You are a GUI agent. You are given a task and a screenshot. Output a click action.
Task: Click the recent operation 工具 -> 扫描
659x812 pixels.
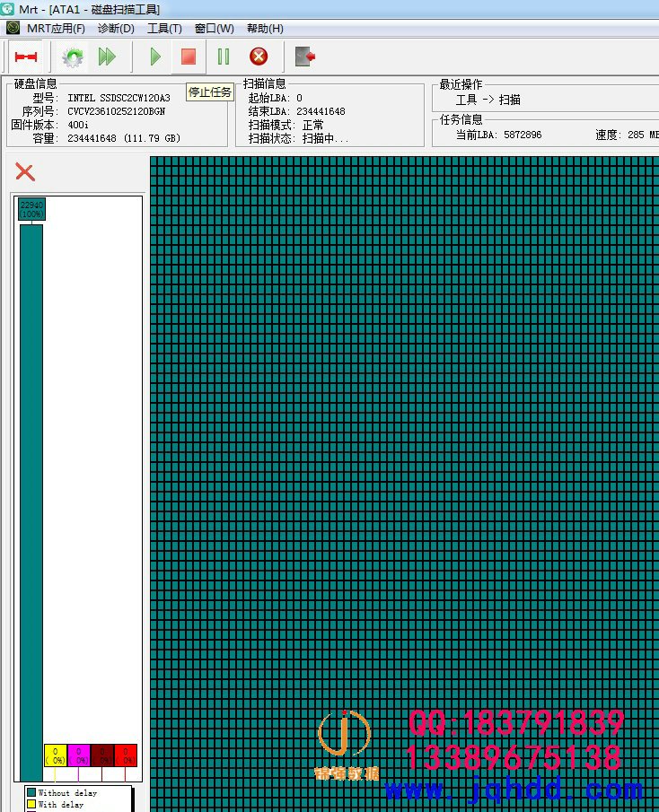pyautogui.click(x=488, y=100)
